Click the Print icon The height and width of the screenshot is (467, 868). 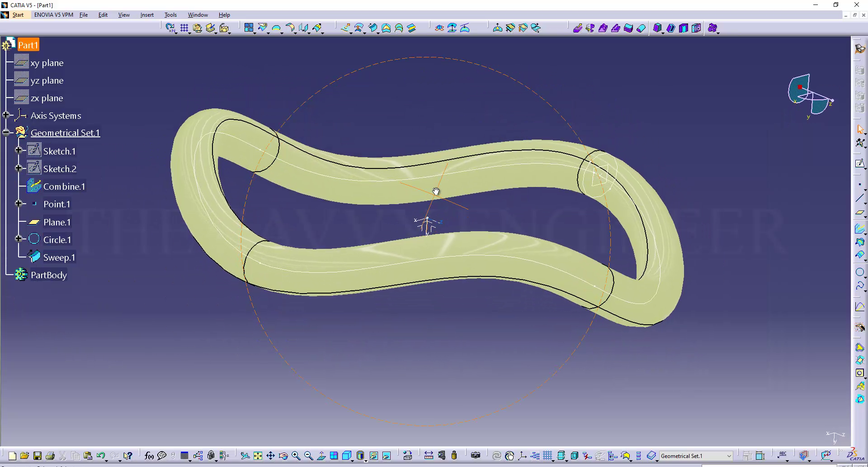tap(50, 456)
